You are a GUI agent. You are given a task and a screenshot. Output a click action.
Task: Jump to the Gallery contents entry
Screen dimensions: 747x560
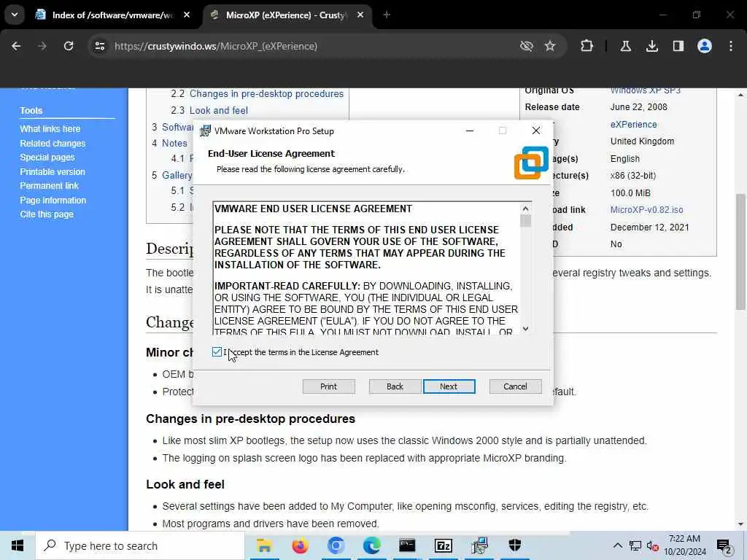(177, 175)
